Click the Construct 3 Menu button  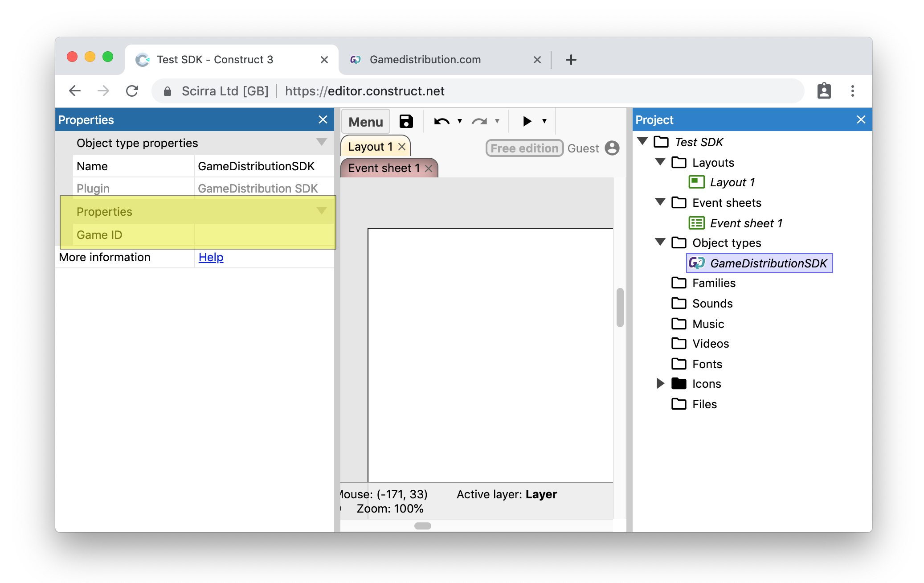pos(366,122)
